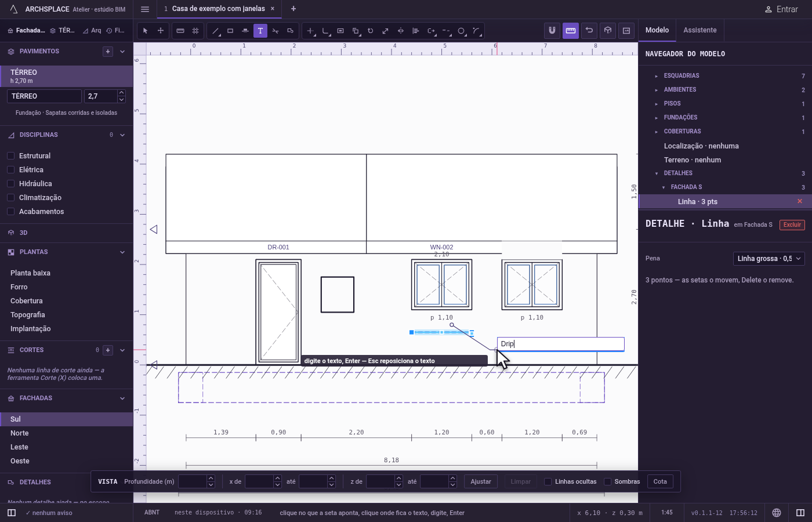Pick the rectangle drawing tool
The image size is (812, 522).
[230, 31]
